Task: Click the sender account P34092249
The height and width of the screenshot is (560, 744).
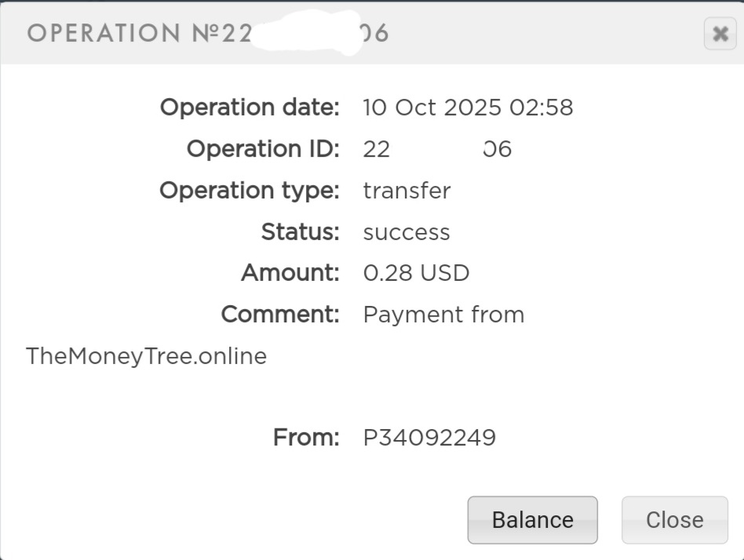Action: [x=429, y=438]
